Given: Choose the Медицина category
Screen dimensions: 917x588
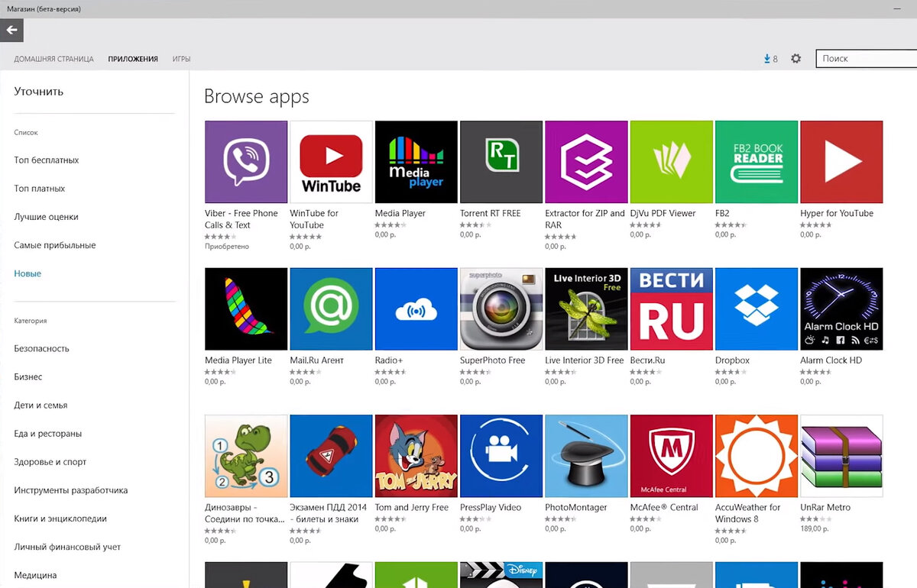Looking at the screenshot, I should pyautogui.click(x=35, y=575).
